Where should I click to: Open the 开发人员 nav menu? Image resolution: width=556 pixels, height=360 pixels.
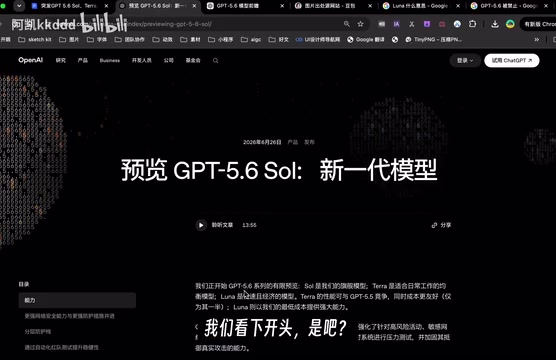[141, 61]
